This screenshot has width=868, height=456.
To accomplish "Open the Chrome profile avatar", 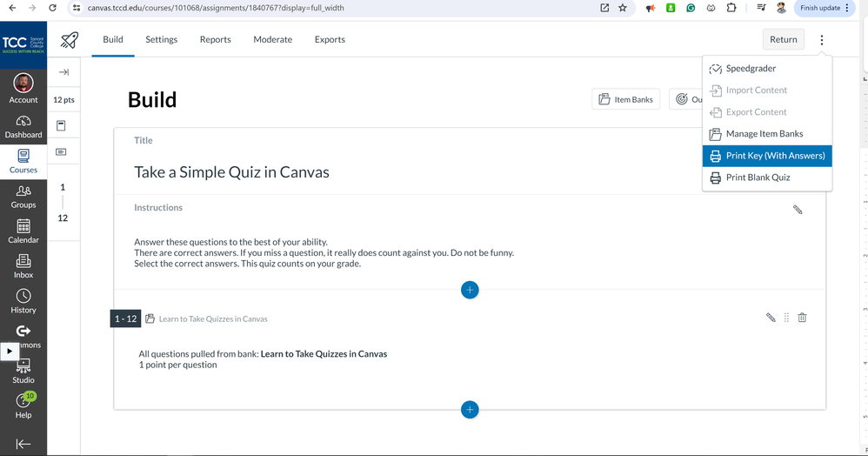I will (781, 8).
